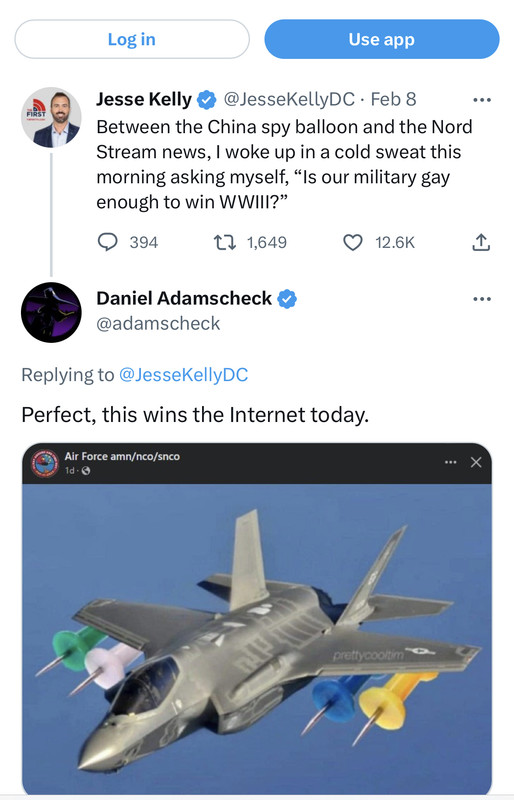Open the @adamscheck handle
The height and width of the screenshot is (800, 514).
pos(158,323)
